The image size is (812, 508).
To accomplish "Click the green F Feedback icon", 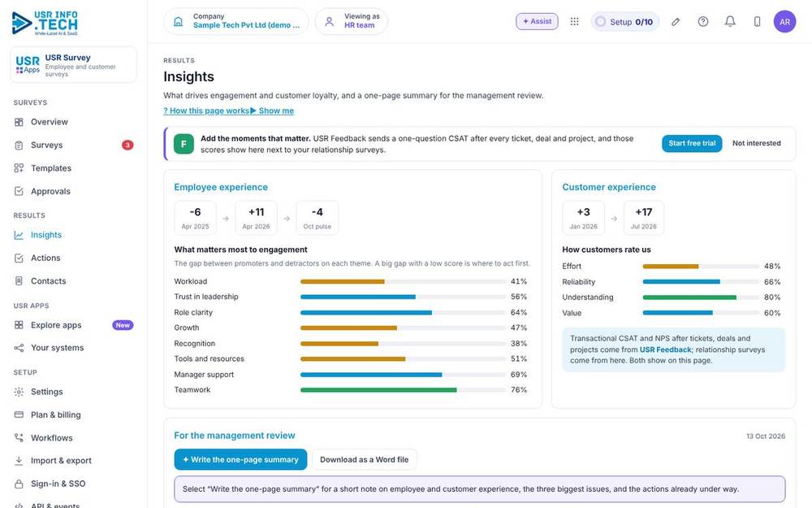I will click(x=184, y=144).
